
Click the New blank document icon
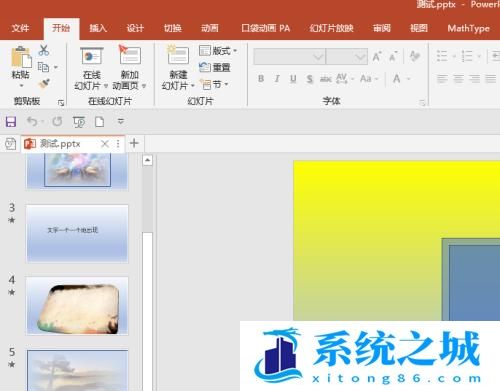click(99, 122)
